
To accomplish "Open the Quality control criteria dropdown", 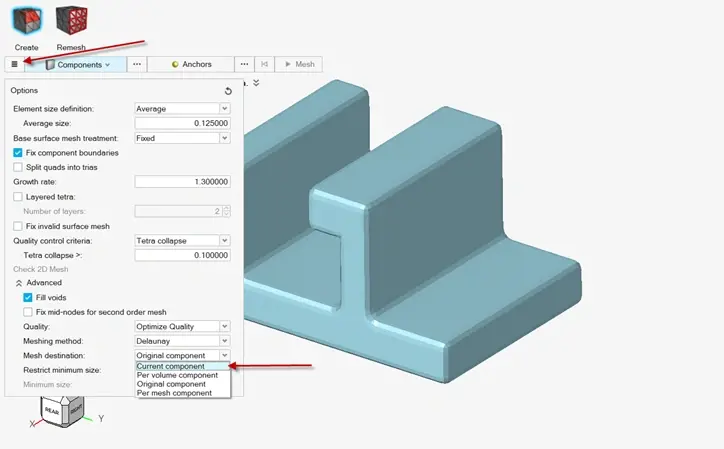I will click(182, 240).
